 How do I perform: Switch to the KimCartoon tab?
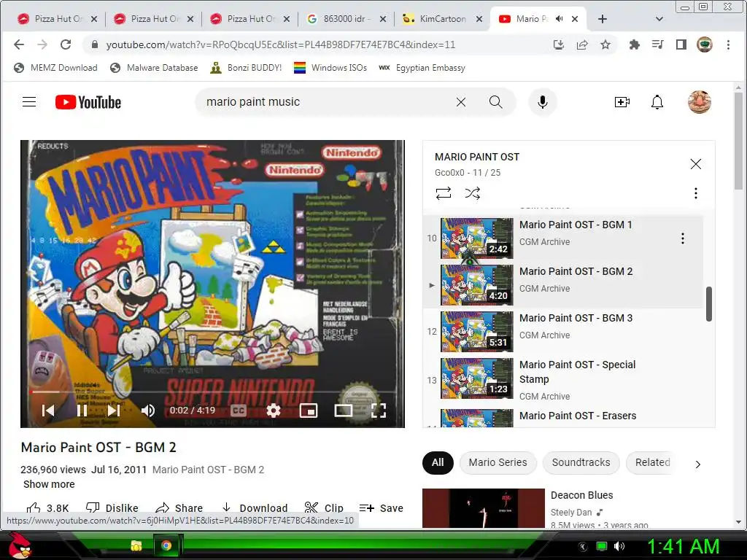(443, 18)
